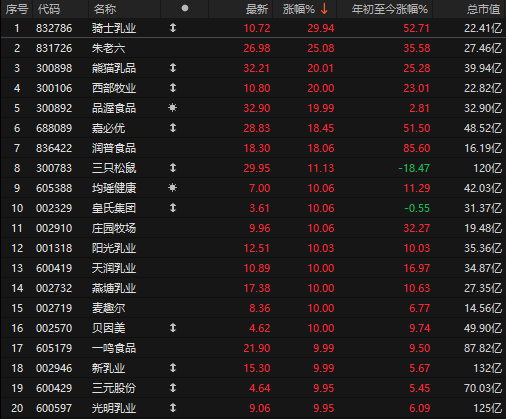Select stock code 836422 row
This screenshot has height=419, width=506.
point(253,148)
